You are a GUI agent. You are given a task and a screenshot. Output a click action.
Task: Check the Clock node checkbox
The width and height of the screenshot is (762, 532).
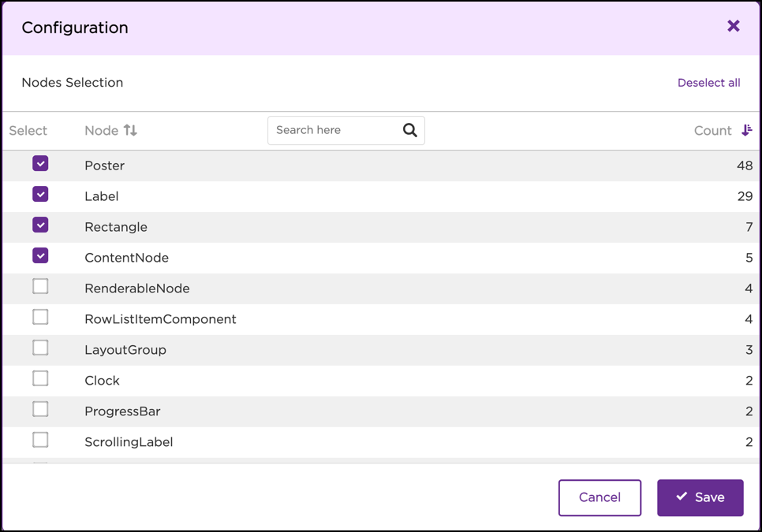click(x=40, y=378)
